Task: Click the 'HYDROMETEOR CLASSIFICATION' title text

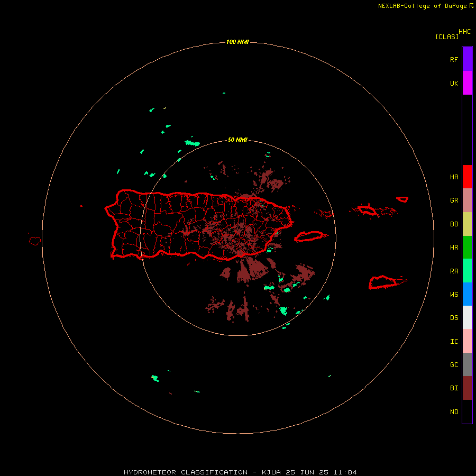Action: tap(186, 472)
